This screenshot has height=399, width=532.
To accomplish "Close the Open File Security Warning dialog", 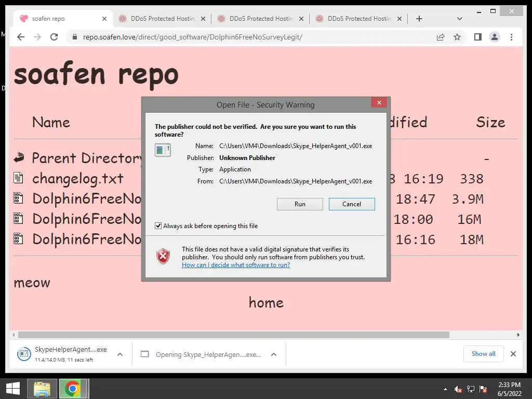I will tap(379, 102).
